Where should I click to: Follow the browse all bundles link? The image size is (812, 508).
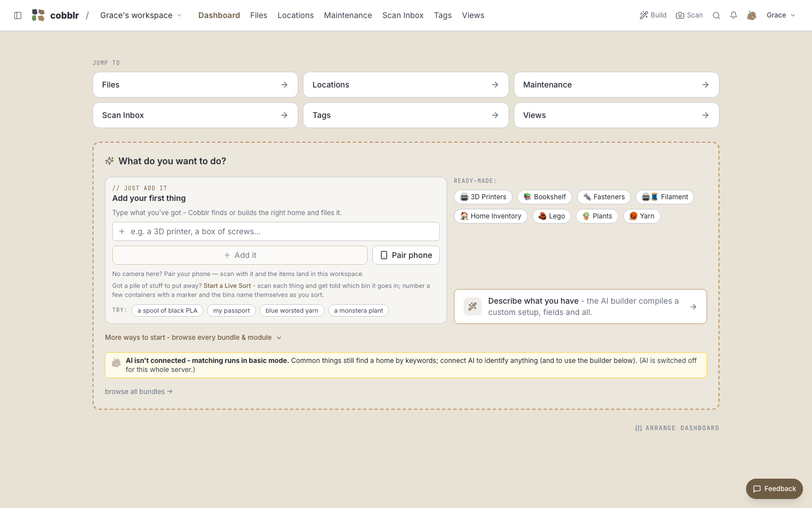(139, 392)
